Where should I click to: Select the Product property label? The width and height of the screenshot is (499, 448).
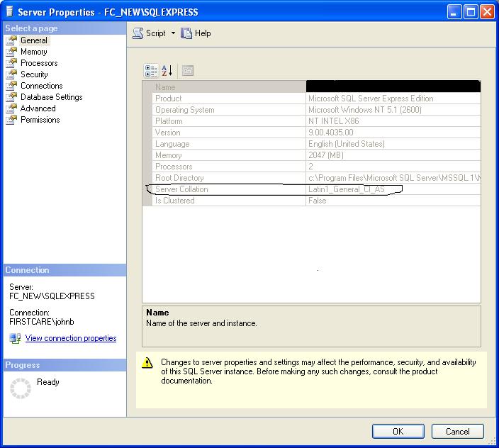coord(169,99)
